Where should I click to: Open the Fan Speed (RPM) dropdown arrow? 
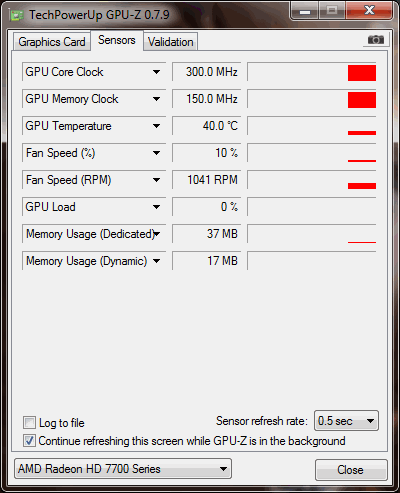(x=156, y=180)
